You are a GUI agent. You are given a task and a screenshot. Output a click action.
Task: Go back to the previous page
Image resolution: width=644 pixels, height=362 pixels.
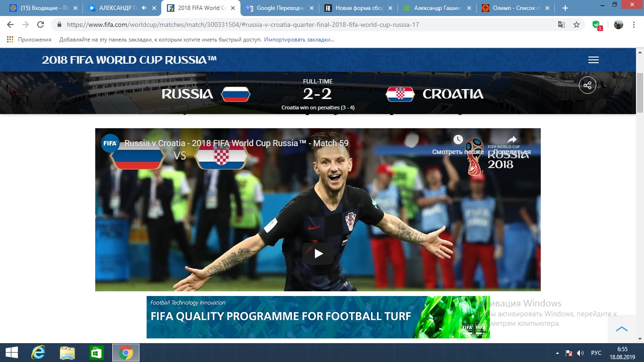10,25
